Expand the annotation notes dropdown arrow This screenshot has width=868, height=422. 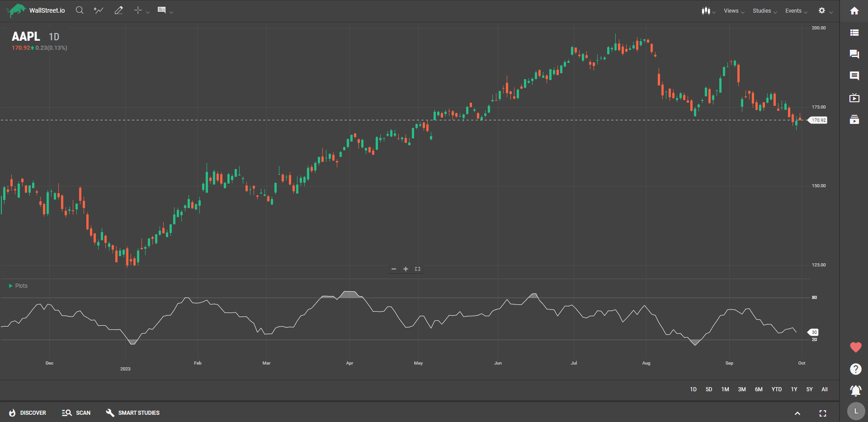click(x=171, y=12)
